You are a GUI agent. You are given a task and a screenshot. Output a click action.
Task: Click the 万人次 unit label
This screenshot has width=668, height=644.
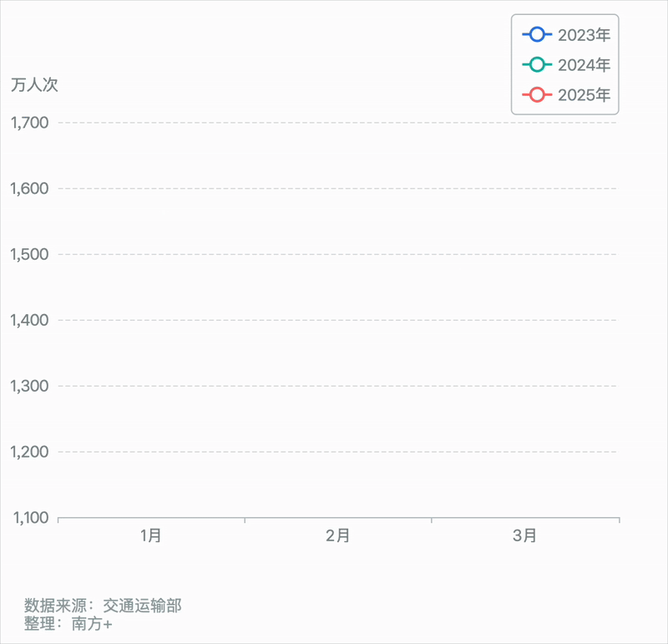pos(34,85)
